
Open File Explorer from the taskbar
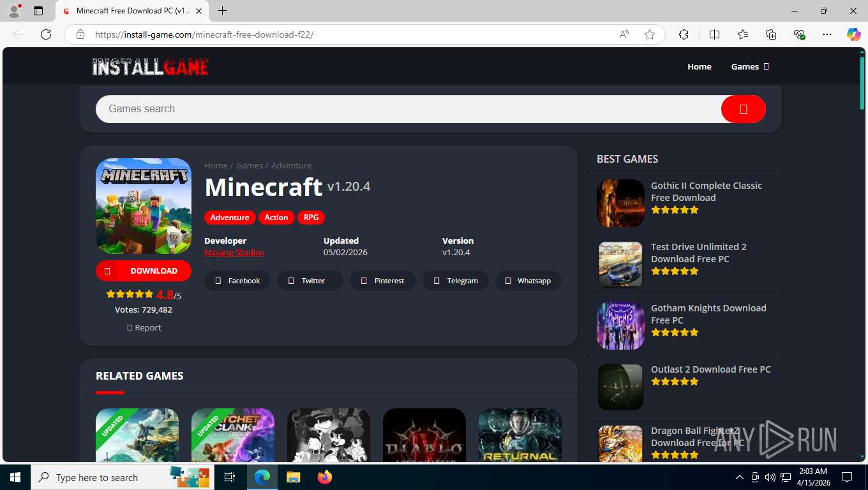click(293, 477)
